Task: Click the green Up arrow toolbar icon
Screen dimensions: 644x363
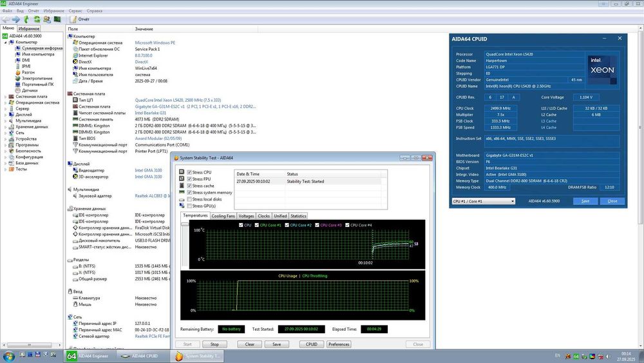Action: click(x=26, y=19)
